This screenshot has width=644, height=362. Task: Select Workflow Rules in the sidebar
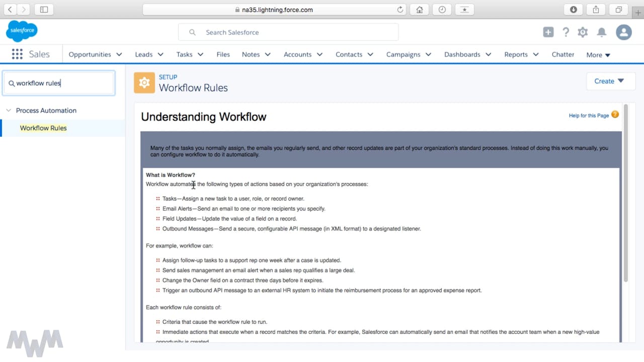tap(43, 128)
